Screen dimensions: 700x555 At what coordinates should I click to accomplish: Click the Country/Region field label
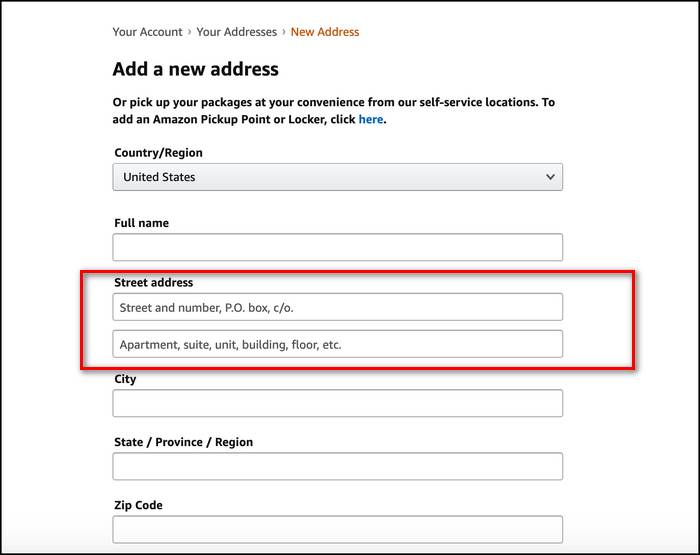click(158, 153)
